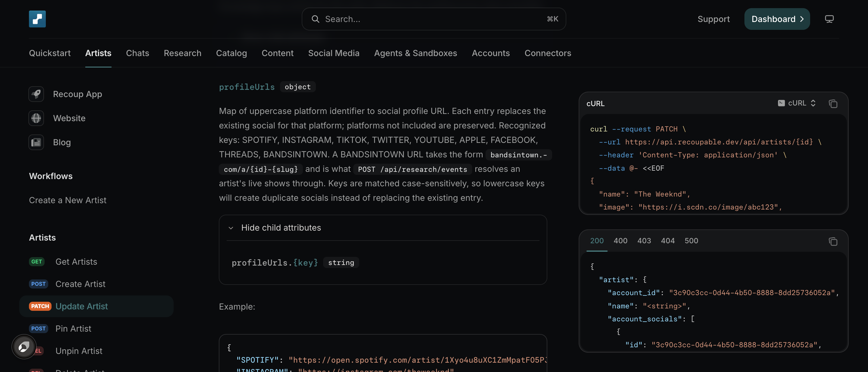Viewport: 868px width, 372px height.
Task: Open the Content tab
Action: pos(278,53)
